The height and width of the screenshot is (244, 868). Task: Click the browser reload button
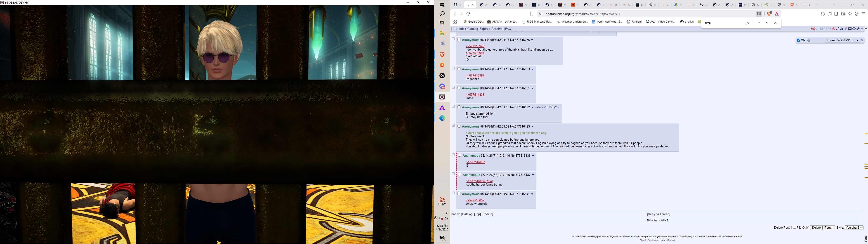click(468, 14)
